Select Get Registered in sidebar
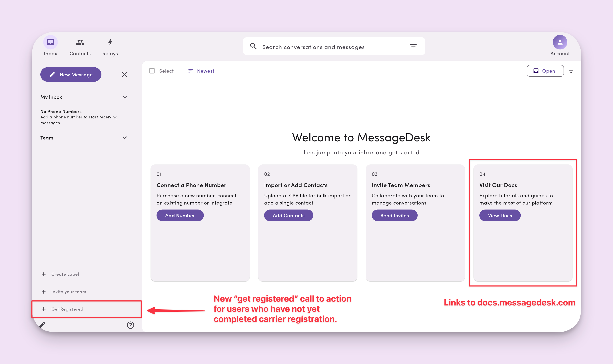The height and width of the screenshot is (364, 613). click(x=67, y=309)
